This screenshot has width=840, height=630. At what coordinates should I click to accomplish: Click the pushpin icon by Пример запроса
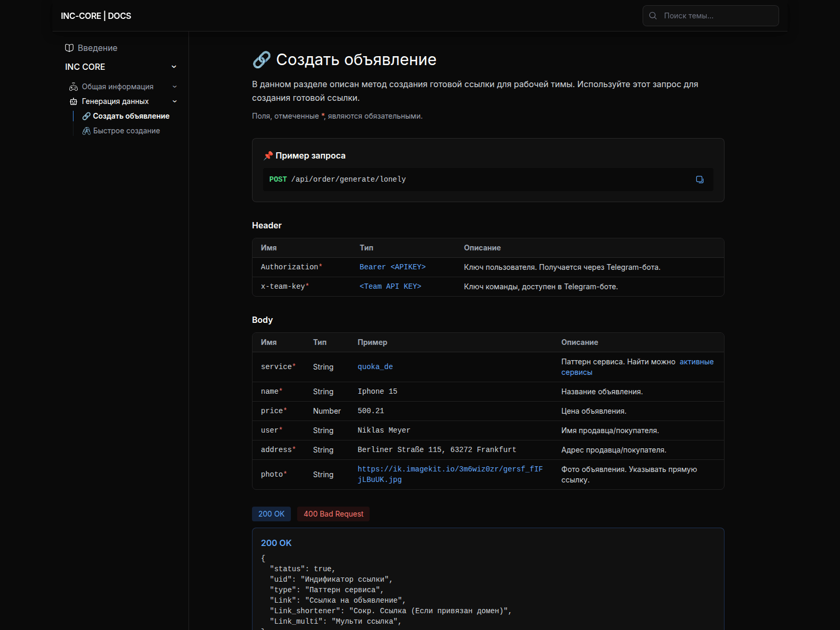[x=268, y=155]
